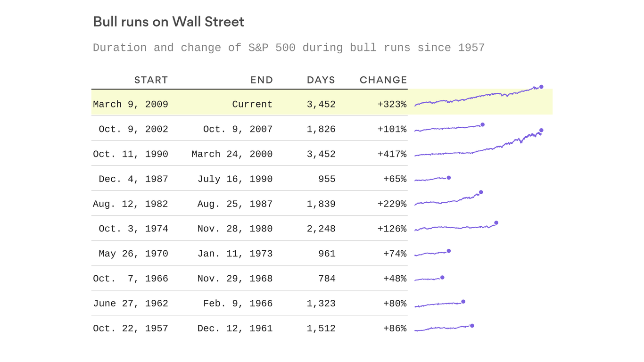Click the sparkline for the 2002–2007 bull run
Image resolution: width=644 pixels, height=362 pixels.
click(x=448, y=128)
